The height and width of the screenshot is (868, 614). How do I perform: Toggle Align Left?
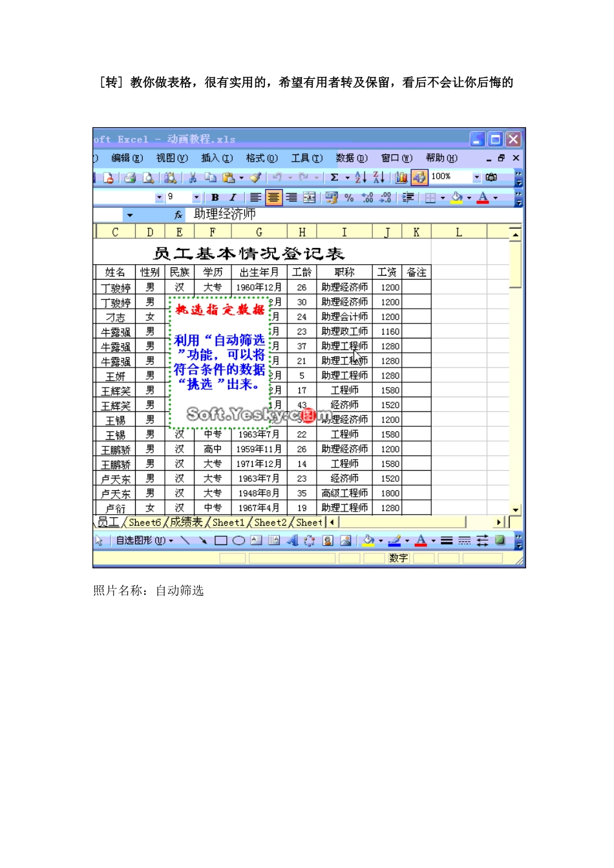[x=256, y=198]
